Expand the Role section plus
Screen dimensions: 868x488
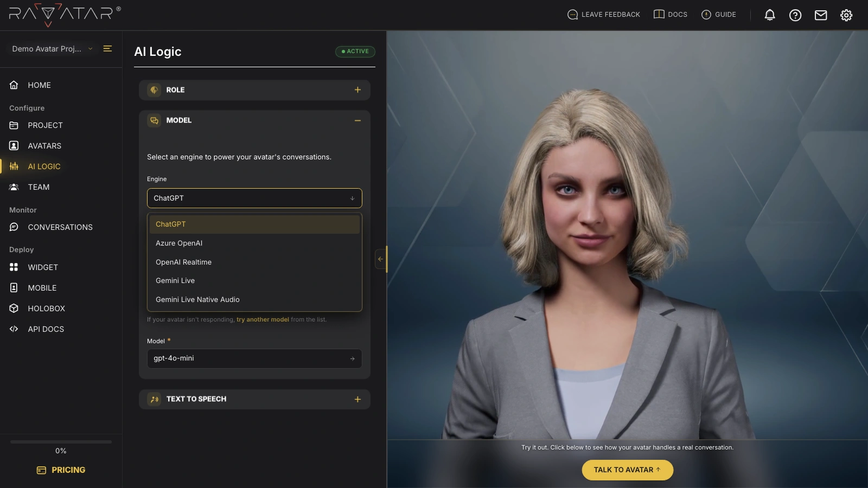pos(358,90)
